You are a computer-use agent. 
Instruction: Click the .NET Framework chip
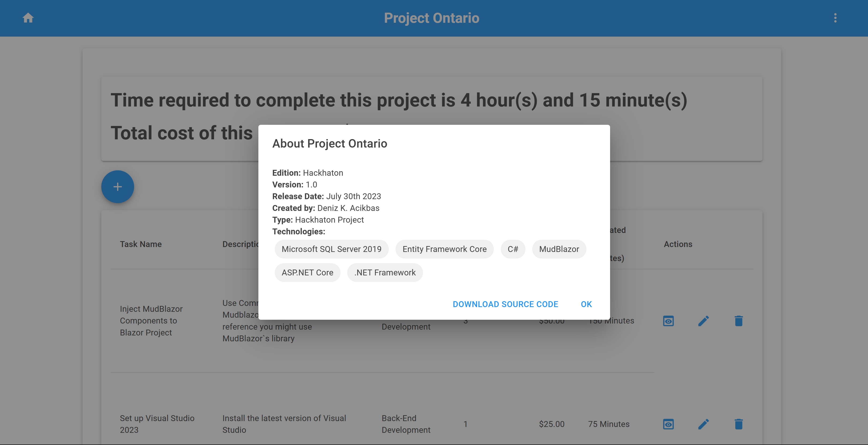[385, 272]
